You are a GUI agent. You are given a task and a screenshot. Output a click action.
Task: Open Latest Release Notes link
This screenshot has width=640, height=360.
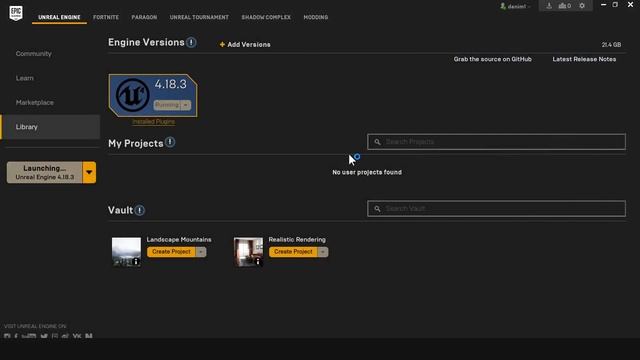(584, 59)
